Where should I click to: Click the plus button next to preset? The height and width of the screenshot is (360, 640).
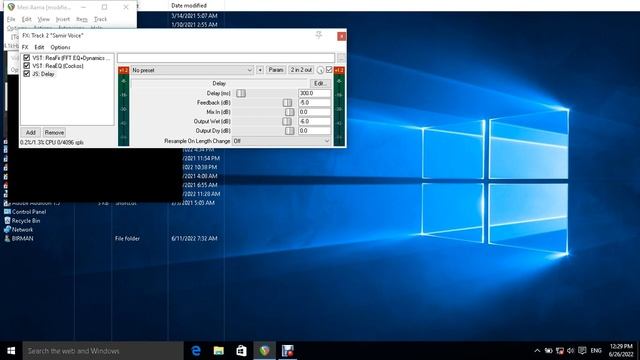260,70
